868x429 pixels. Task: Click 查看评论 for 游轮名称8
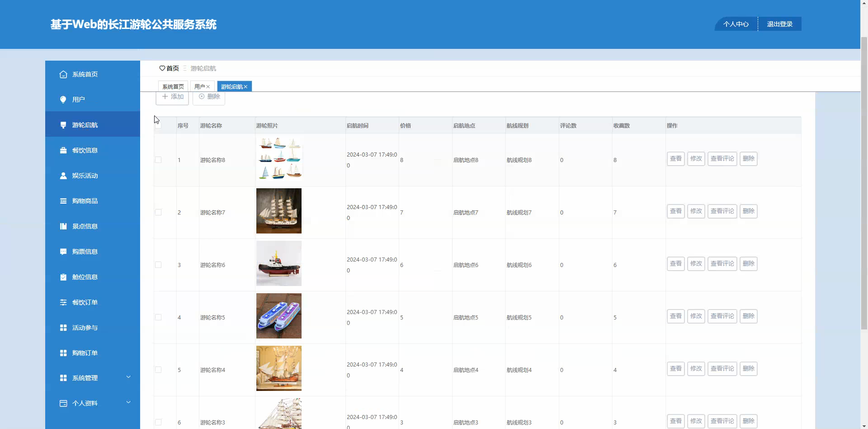722,159
